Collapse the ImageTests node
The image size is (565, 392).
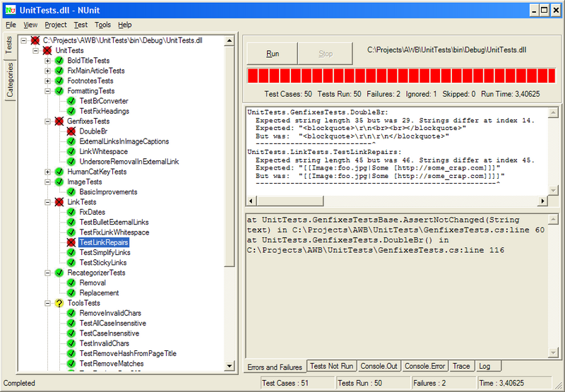pos(47,182)
